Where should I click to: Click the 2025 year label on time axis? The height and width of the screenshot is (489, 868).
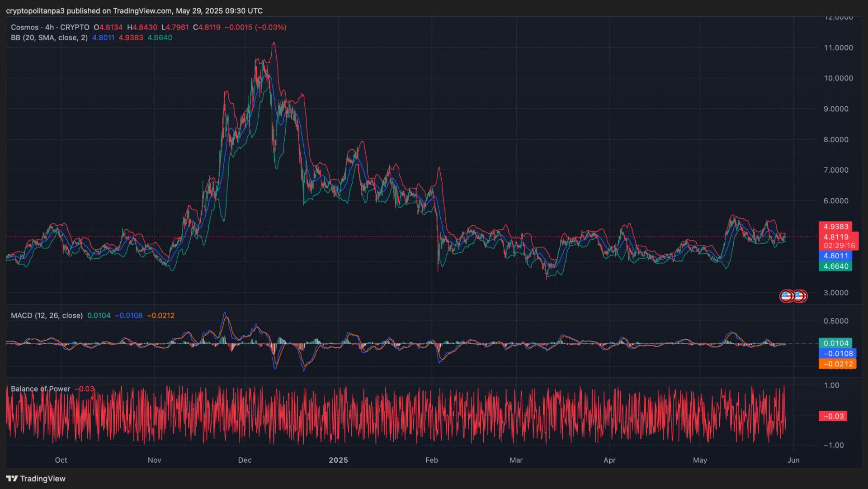point(338,460)
